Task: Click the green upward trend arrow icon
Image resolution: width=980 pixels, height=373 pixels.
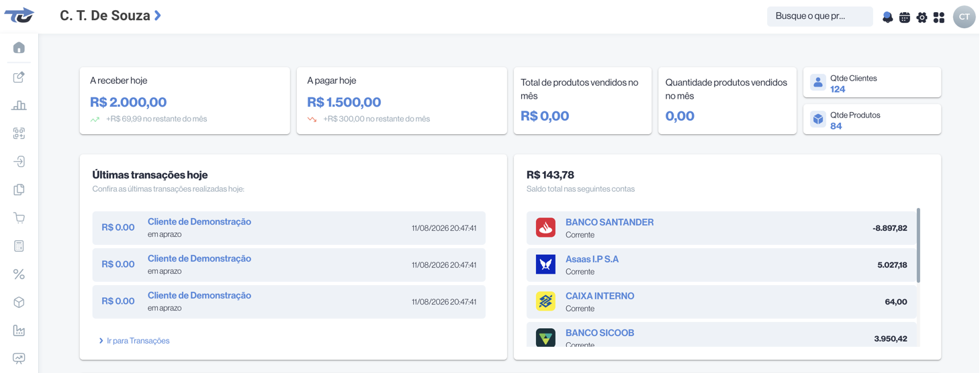Action: coord(95,119)
